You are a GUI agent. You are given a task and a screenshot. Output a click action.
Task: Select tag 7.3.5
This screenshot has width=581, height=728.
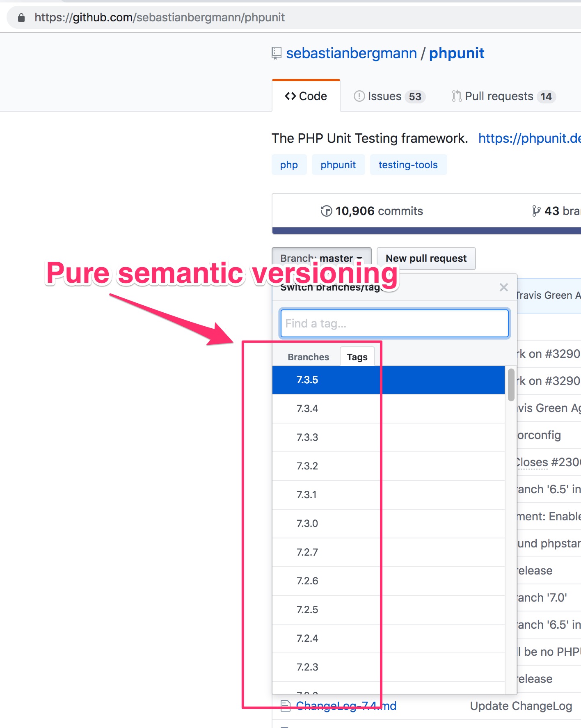(x=388, y=380)
